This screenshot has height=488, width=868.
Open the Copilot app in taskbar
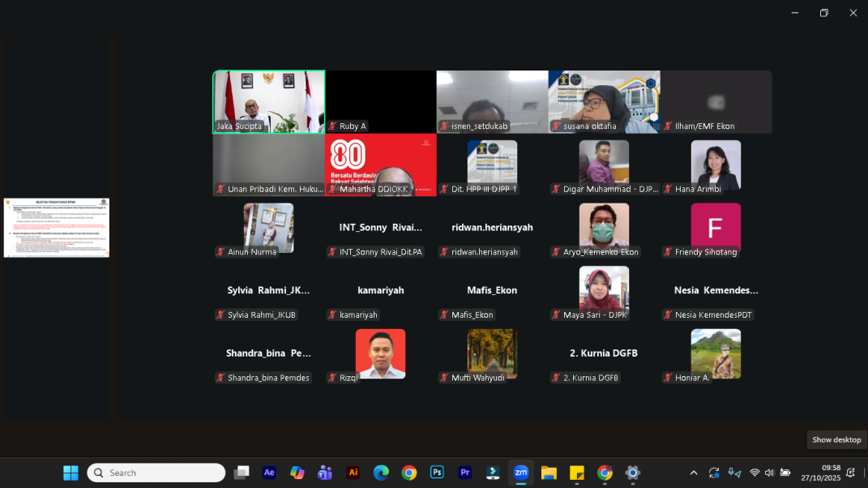(297, 473)
